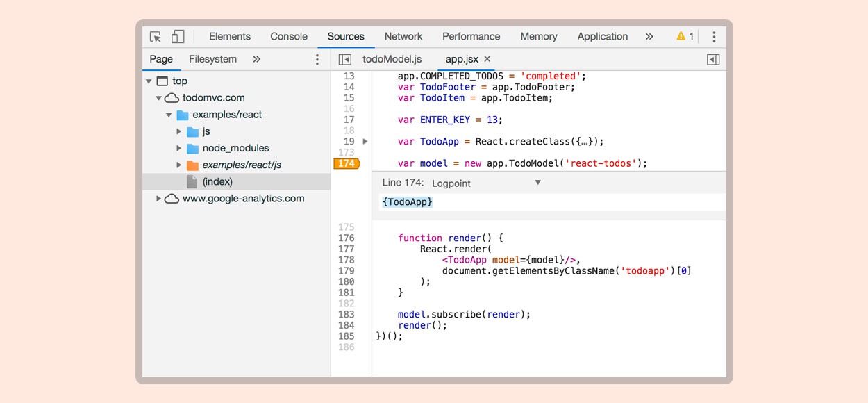Click the code "<TodoApp model={model}/>,"

pos(510,260)
